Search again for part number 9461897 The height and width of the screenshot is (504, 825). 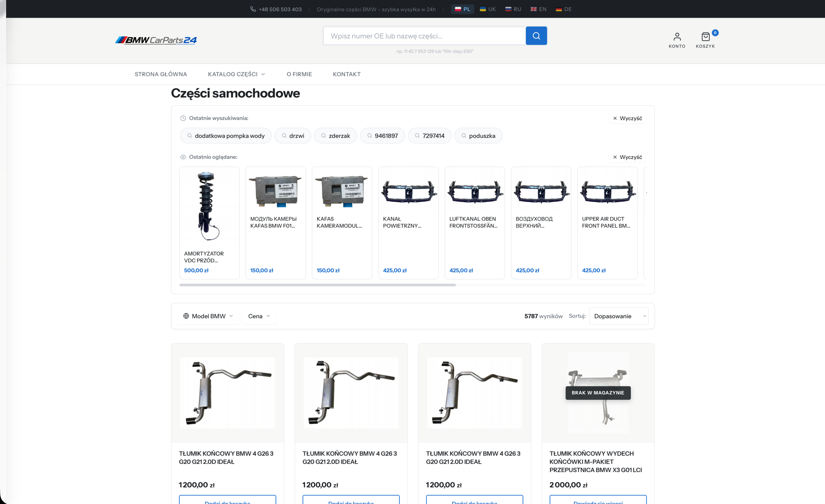pyautogui.click(x=382, y=136)
